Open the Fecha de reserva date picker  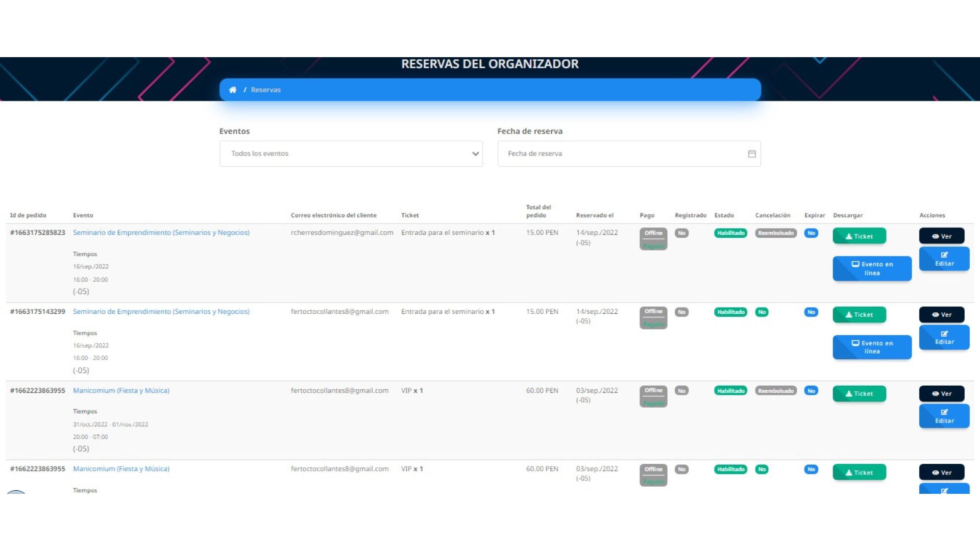629,153
